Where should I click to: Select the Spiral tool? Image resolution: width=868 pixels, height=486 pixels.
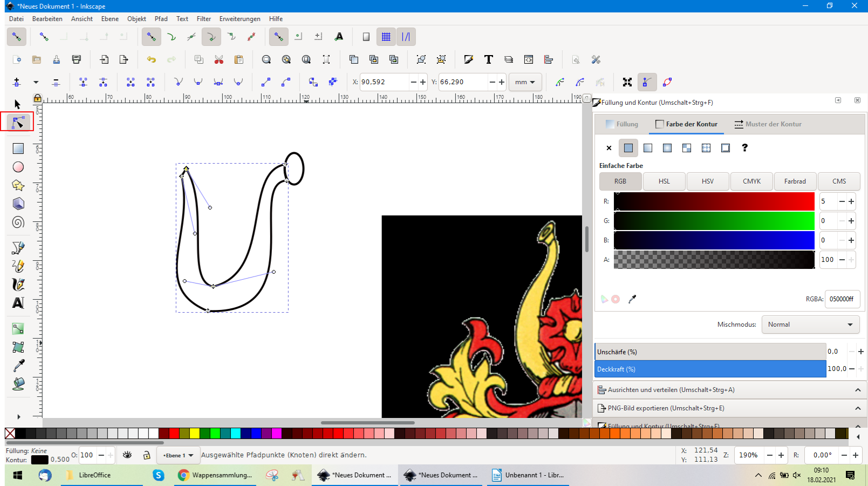(x=18, y=222)
